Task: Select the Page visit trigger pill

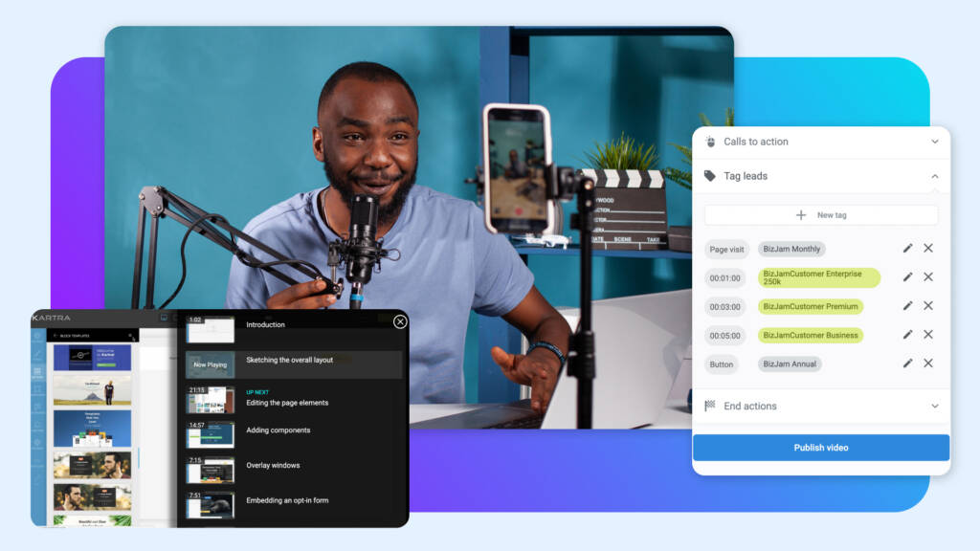Action: (726, 250)
